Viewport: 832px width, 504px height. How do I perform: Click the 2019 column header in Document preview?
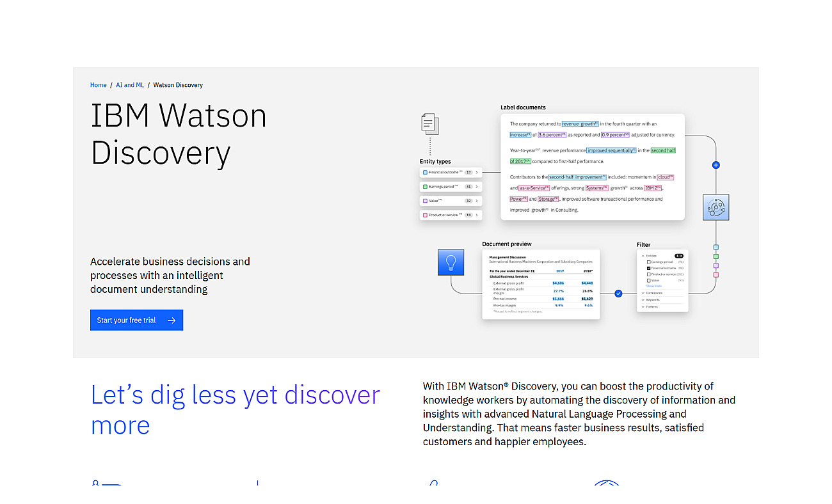[x=560, y=271]
